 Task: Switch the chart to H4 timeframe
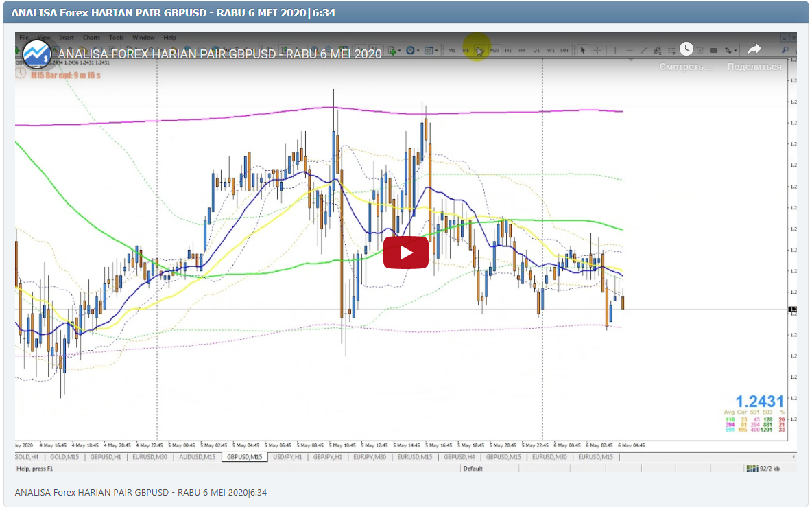tap(523, 50)
